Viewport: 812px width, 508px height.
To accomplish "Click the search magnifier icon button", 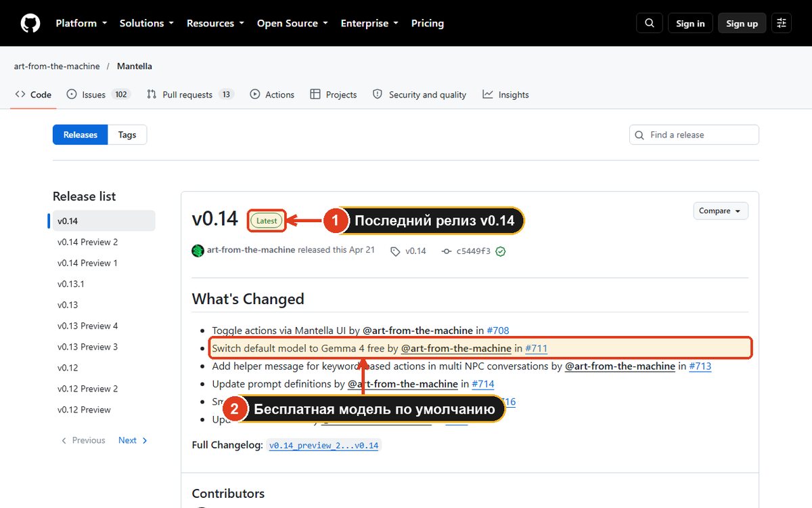I will [650, 23].
